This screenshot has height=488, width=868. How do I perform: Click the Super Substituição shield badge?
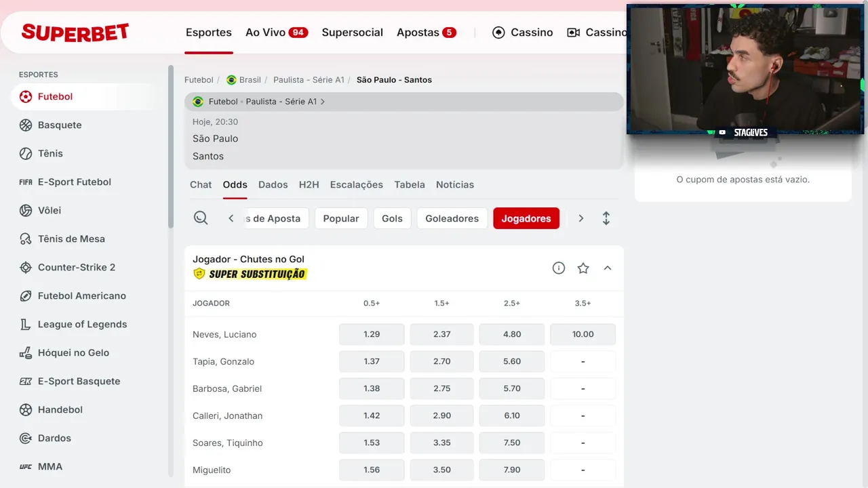click(x=199, y=274)
